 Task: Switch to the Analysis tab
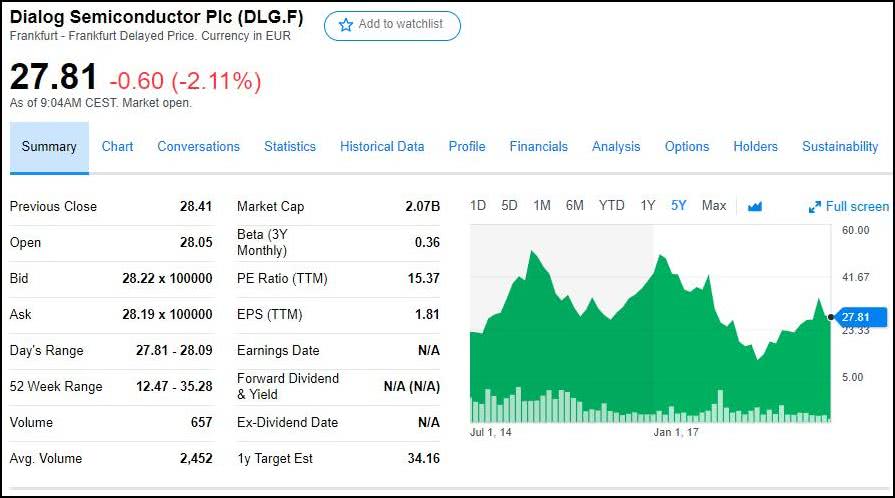pos(616,147)
